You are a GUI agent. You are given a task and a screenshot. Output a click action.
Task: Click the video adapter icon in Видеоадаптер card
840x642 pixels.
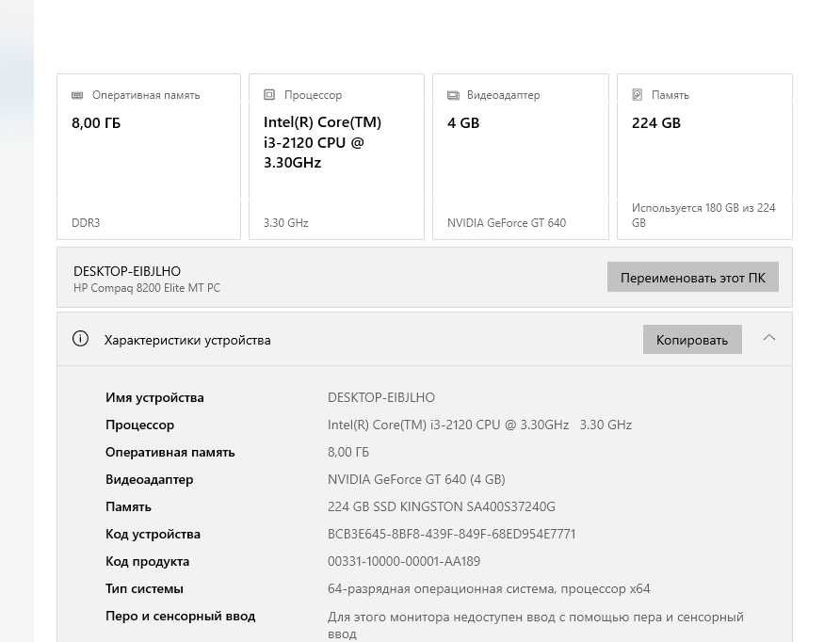click(x=453, y=95)
